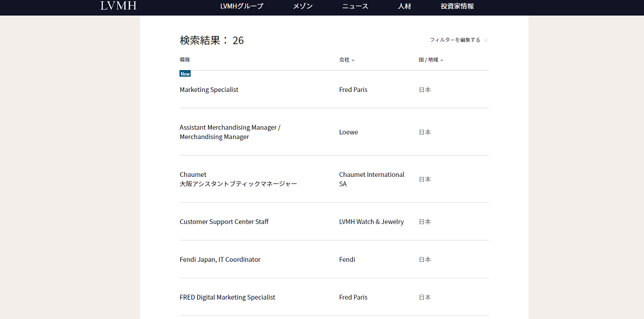The height and width of the screenshot is (319, 644).
Task: Open Chaumet 大阪アシスタントブティックマネージャー listing
Action: click(238, 179)
